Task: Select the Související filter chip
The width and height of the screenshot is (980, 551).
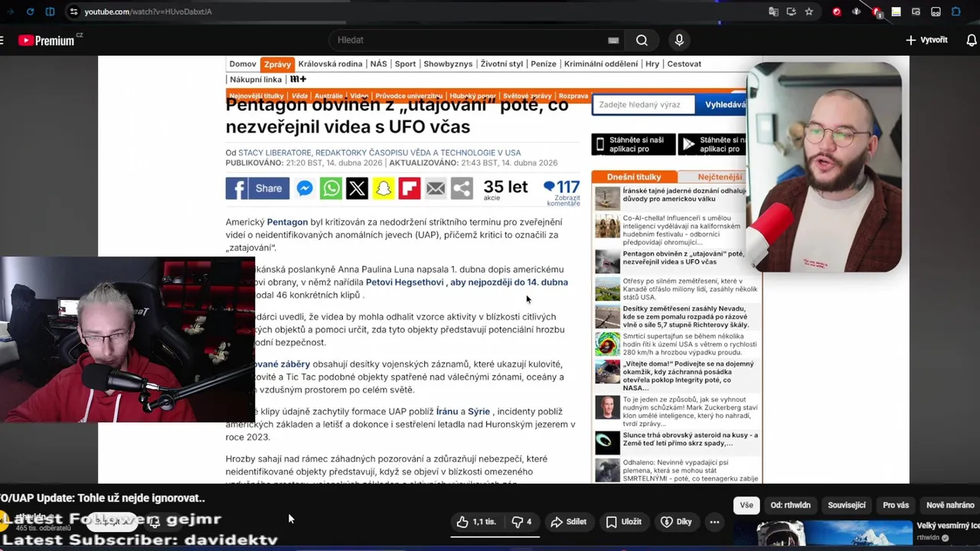Action: (x=847, y=505)
